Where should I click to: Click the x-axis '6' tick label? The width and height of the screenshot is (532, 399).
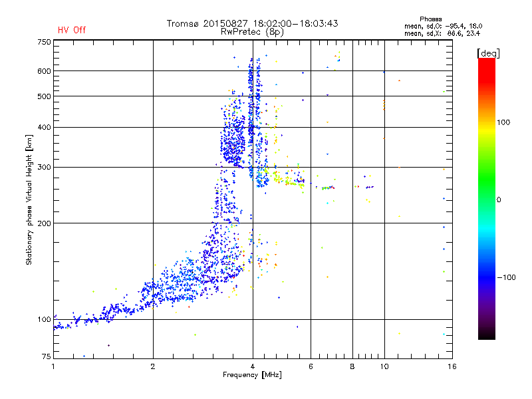311,366
